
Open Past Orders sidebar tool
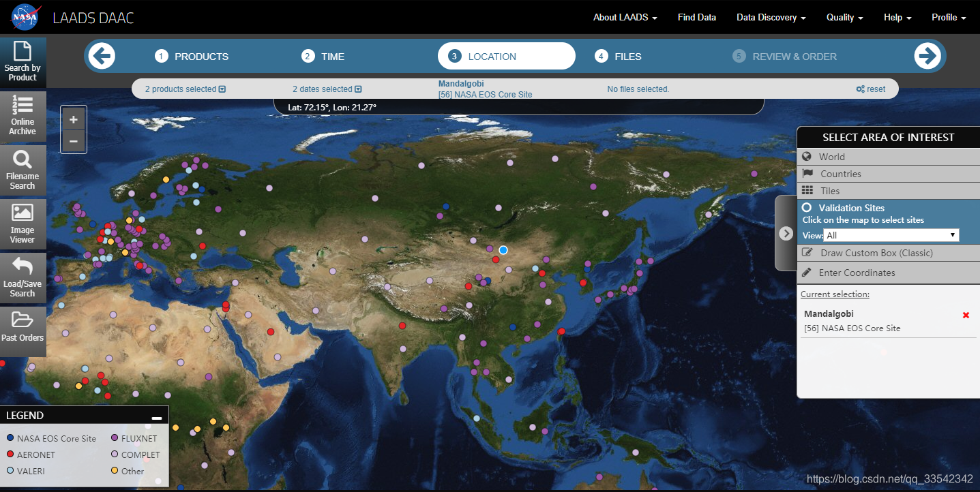point(23,331)
